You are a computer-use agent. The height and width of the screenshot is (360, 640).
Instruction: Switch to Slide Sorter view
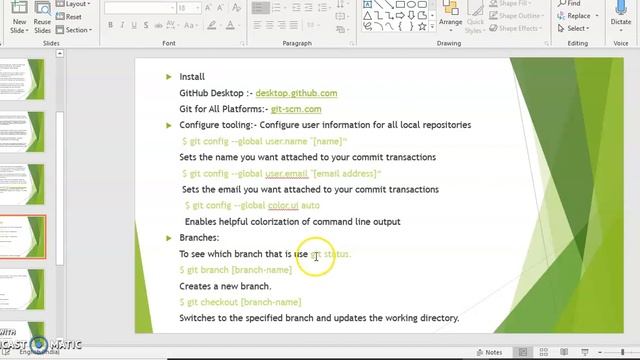click(544, 352)
